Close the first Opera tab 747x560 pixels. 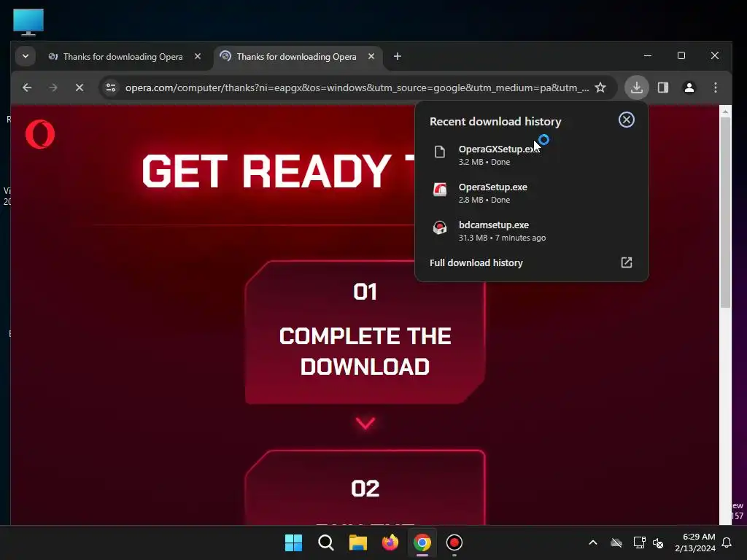pos(198,56)
